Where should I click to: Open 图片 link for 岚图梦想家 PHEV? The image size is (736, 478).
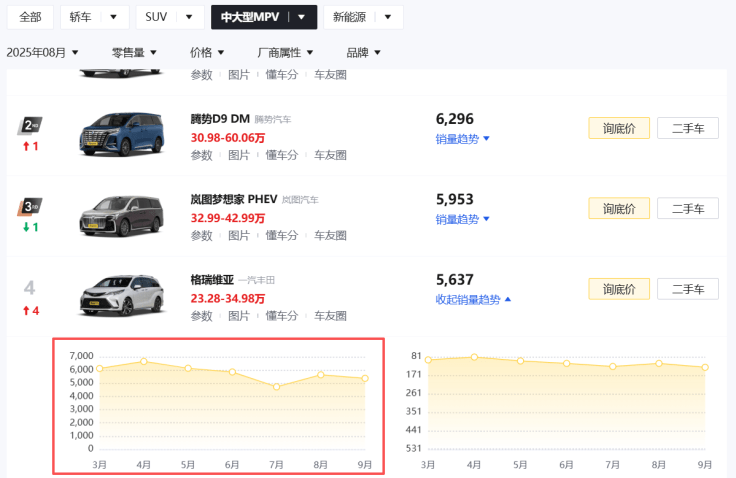pyautogui.click(x=238, y=236)
